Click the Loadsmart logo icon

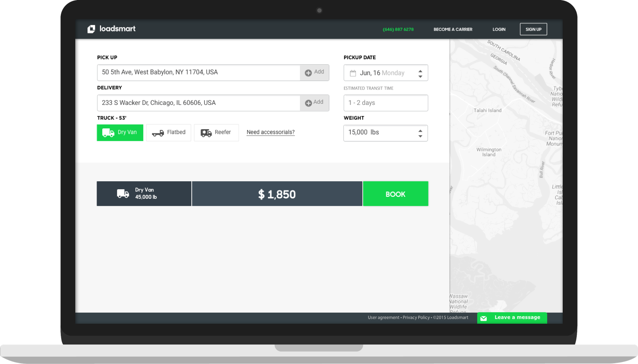tap(91, 29)
